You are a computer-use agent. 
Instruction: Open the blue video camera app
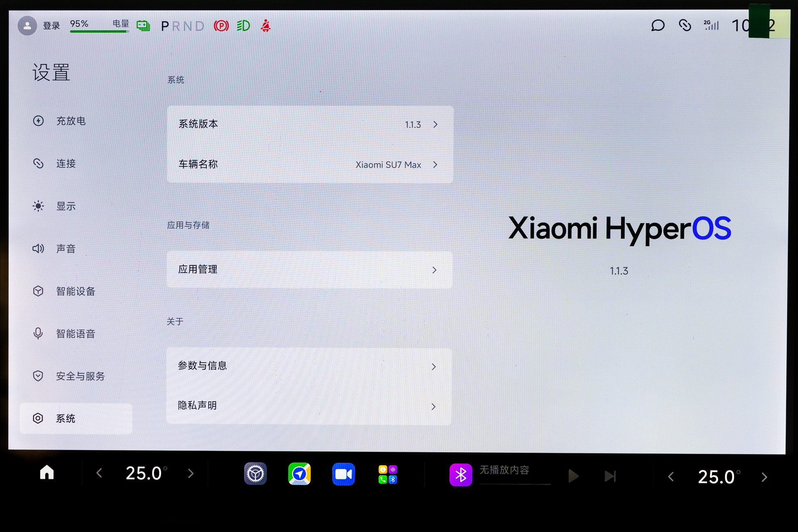tap(343, 474)
